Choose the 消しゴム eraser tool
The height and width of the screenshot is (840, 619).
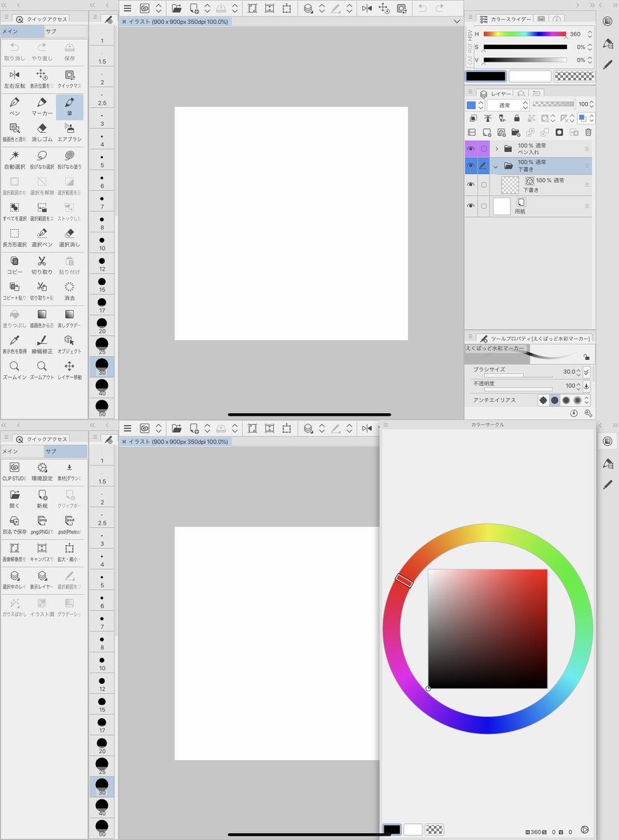pyautogui.click(x=41, y=132)
